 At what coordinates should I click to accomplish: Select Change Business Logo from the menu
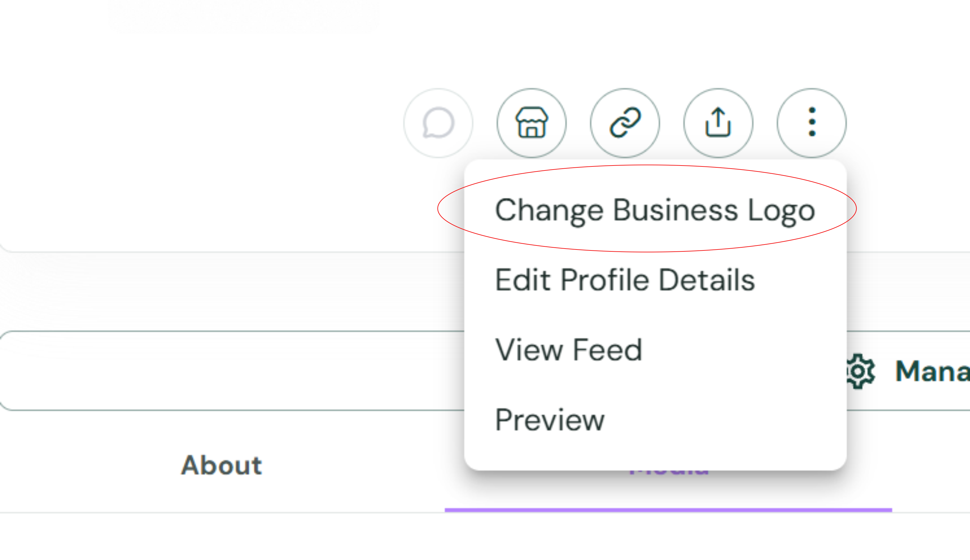point(655,210)
